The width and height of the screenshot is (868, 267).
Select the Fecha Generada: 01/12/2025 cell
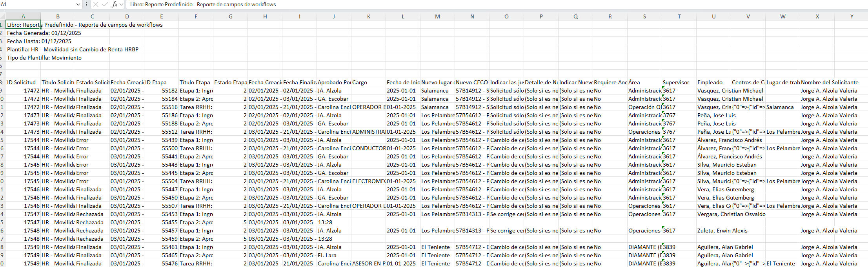point(23,33)
